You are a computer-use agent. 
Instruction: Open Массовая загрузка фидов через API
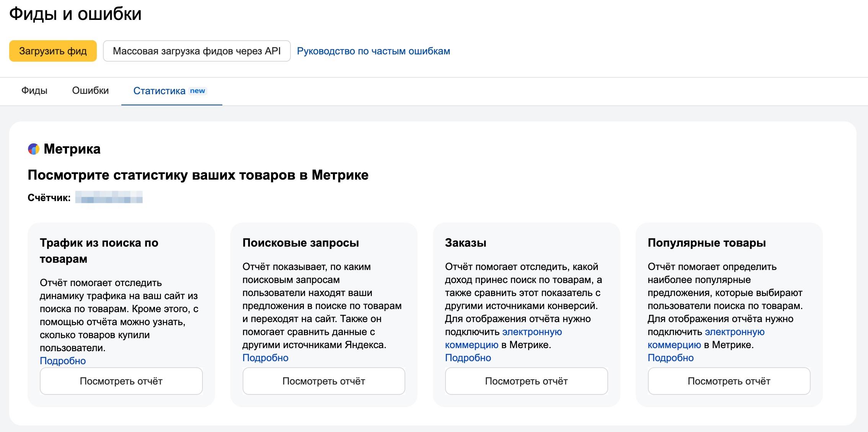click(x=197, y=51)
